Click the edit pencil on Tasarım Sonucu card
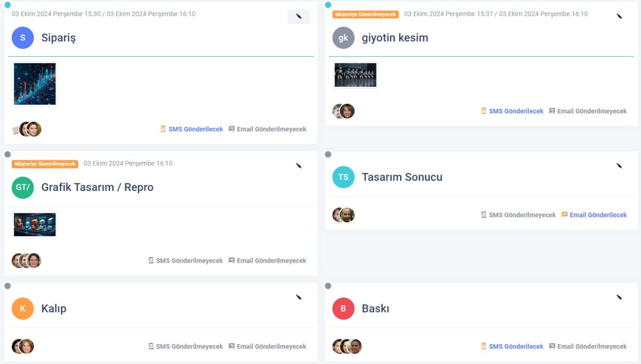This screenshot has width=641, height=364. [620, 165]
